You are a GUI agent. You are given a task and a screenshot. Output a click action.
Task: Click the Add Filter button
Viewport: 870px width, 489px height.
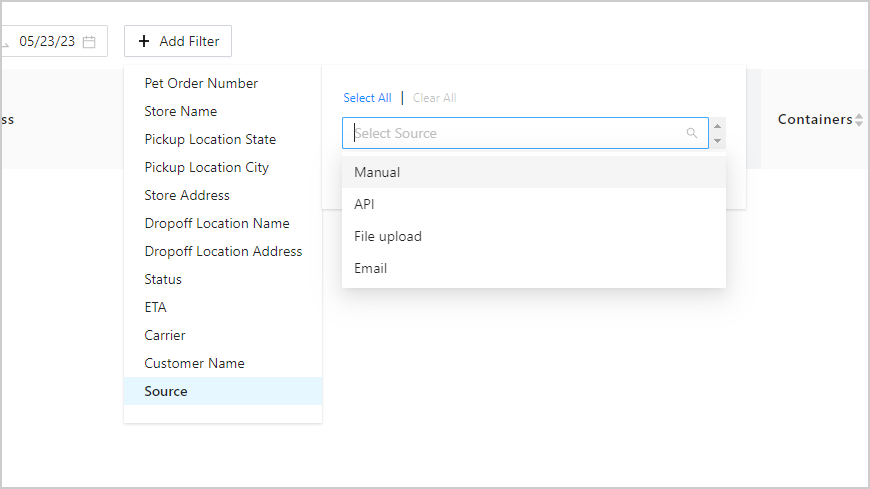pos(178,41)
